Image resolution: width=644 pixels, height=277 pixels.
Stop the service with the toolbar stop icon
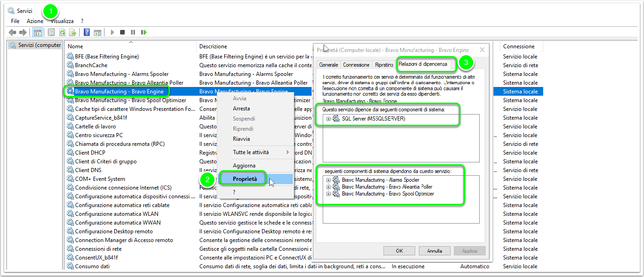122,32
